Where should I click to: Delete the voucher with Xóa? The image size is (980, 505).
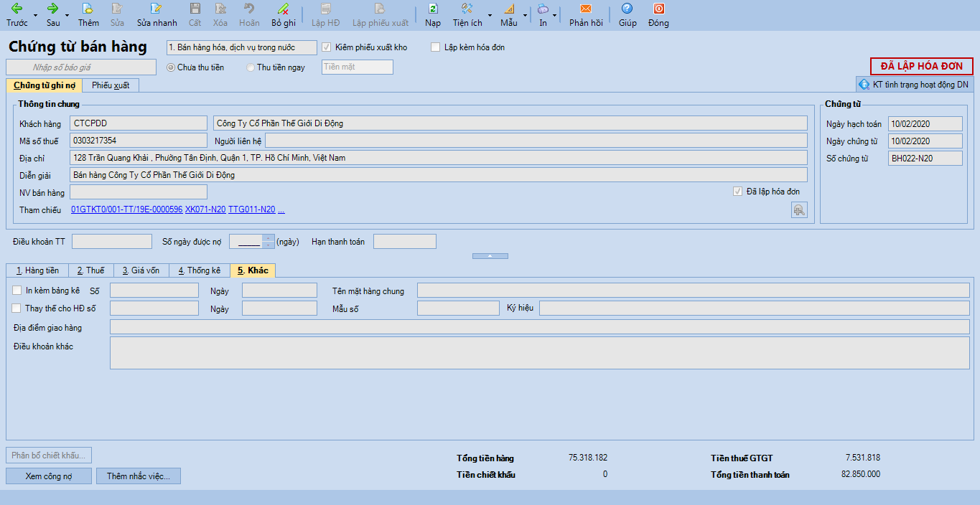point(220,14)
